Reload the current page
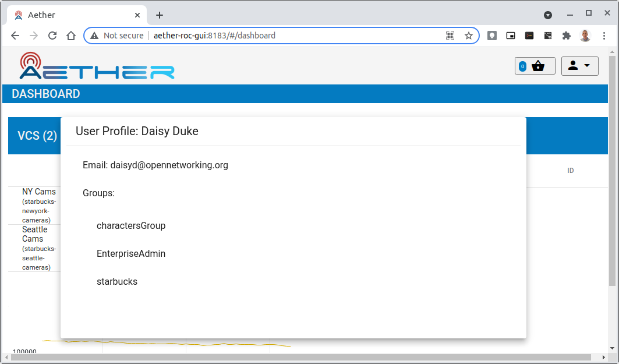619x364 pixels. coord(52,36)
